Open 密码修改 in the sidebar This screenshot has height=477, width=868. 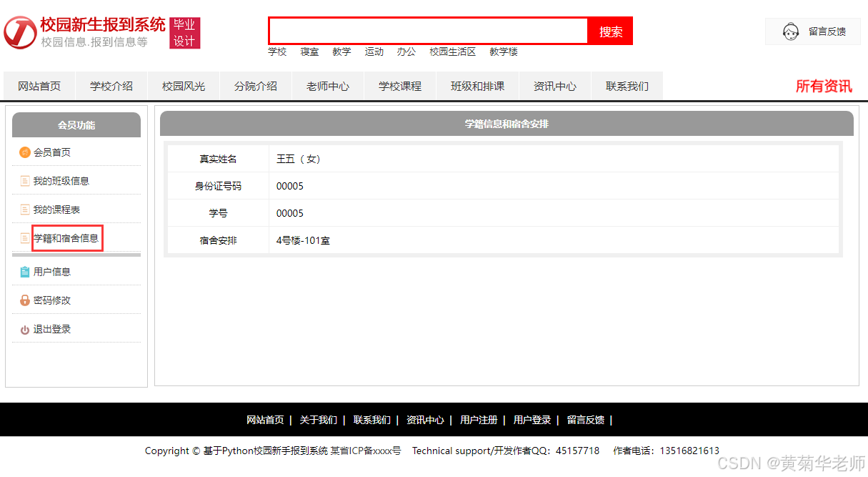(x=52, y=300)
